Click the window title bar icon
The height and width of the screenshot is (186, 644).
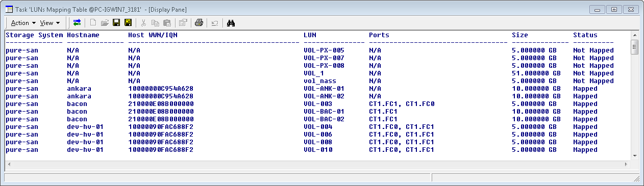pyautogui.click(x=9, y=9)
